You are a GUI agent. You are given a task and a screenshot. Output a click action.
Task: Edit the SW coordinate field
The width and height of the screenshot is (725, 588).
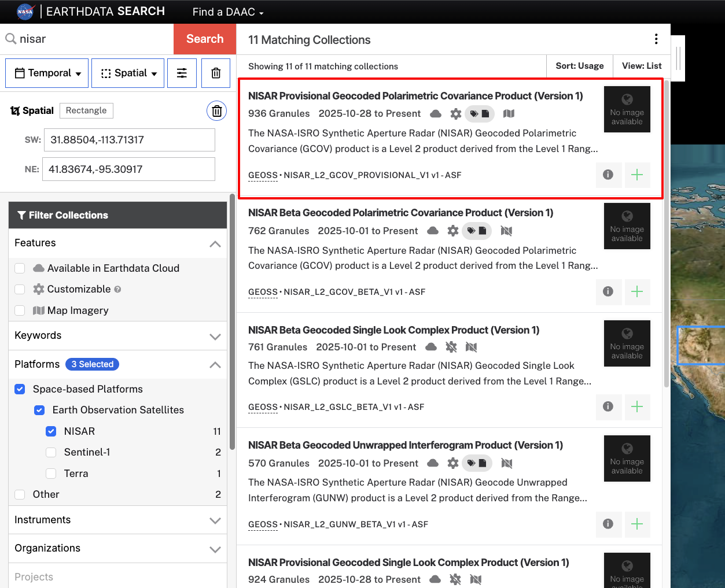pyautogui.click(x=130, y=140)
